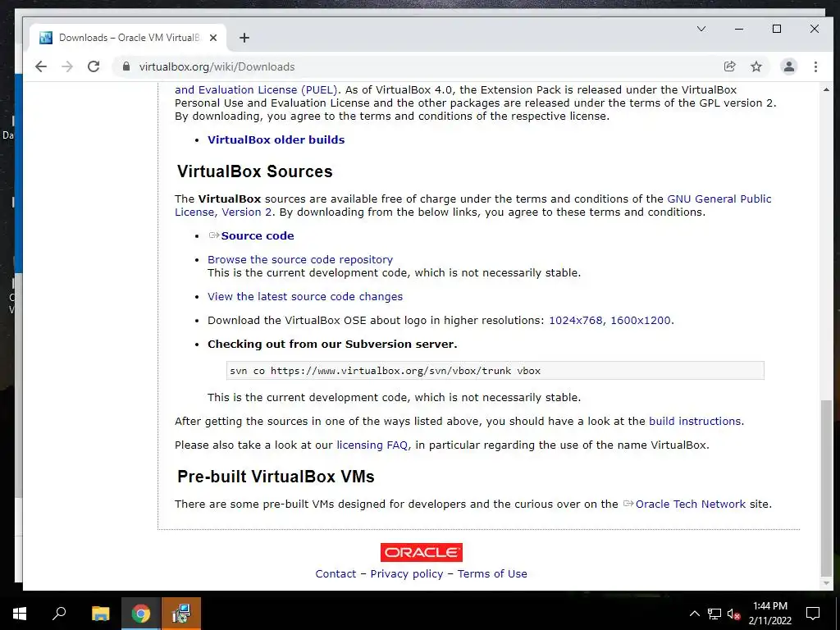Screen dimensions: 840x630
Task: Click the Source code link
Action: (x=257, y=235)
